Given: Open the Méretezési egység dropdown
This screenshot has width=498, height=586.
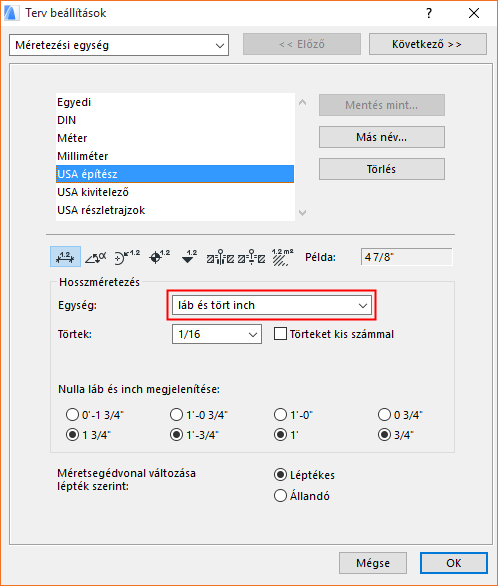Looking at the screenshot, I should [119, 45].
